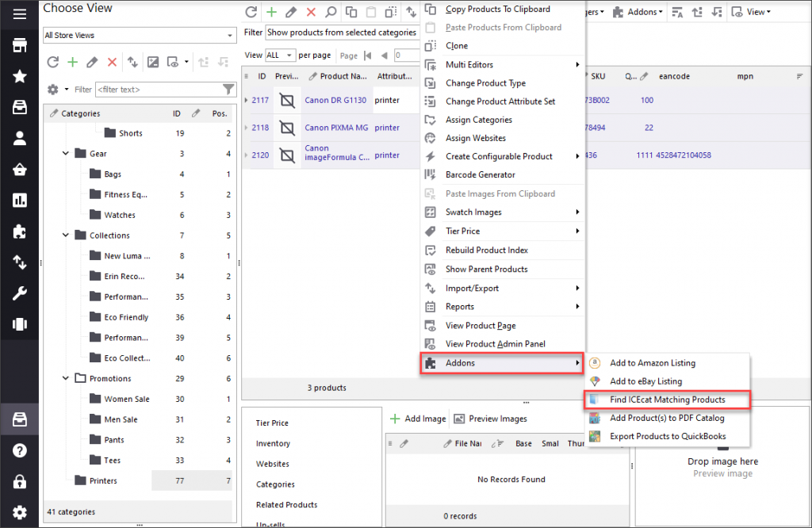Select Find ICEcat Matching Products menu item

pyautogui.click(x=667, y=400)
